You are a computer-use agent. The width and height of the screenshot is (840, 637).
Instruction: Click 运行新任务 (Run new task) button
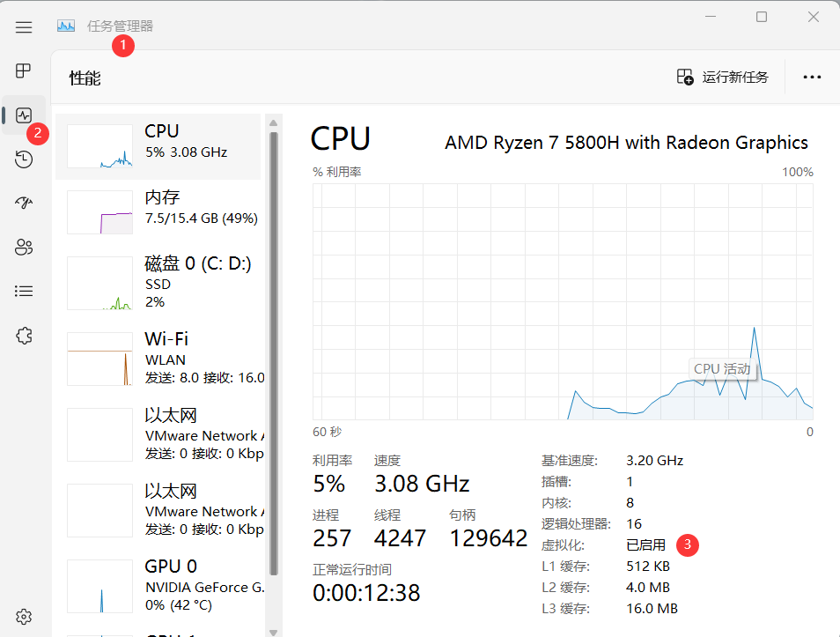pyautogui.click(x=722, y=78)
